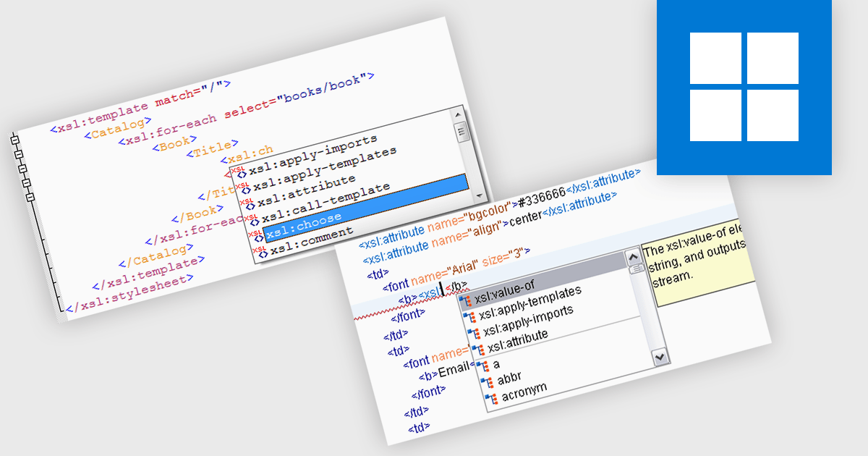Click the scroll thumb in left suggestion popup
Viewport: 868px width, 456px height.
click(460, 132)
